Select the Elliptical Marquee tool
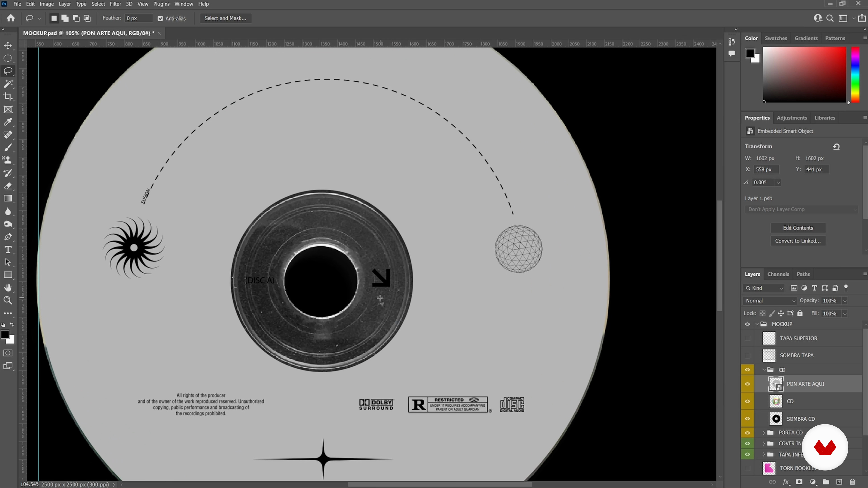The width and height of the screenshot is (868, 488). coord(8,58)
